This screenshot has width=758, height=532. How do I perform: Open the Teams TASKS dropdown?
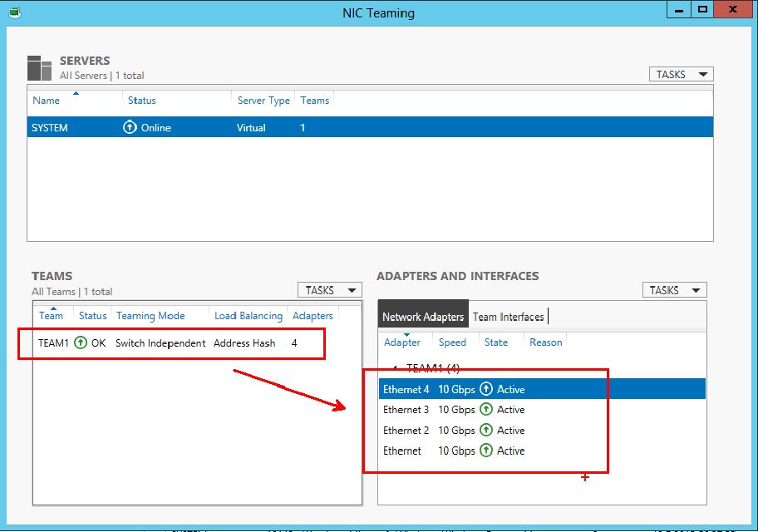pos(330,290)
